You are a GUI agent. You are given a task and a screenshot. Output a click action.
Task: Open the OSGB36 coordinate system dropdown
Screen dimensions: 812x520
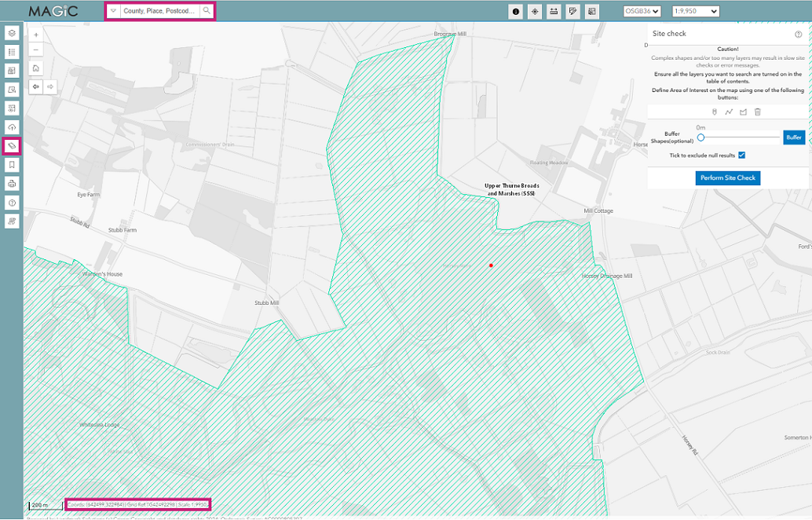[642, 11]
